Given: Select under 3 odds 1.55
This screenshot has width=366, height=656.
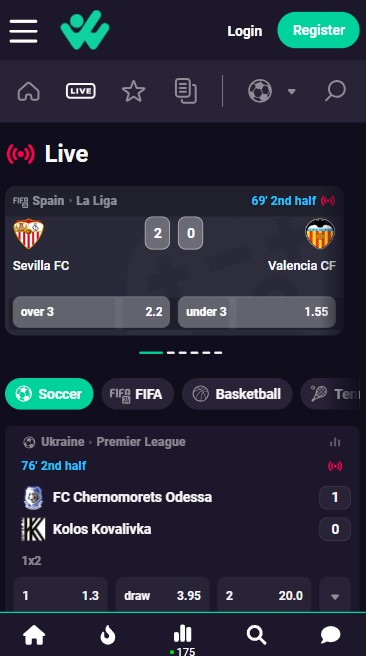Looking at the screenshot, I should point(257,312).
